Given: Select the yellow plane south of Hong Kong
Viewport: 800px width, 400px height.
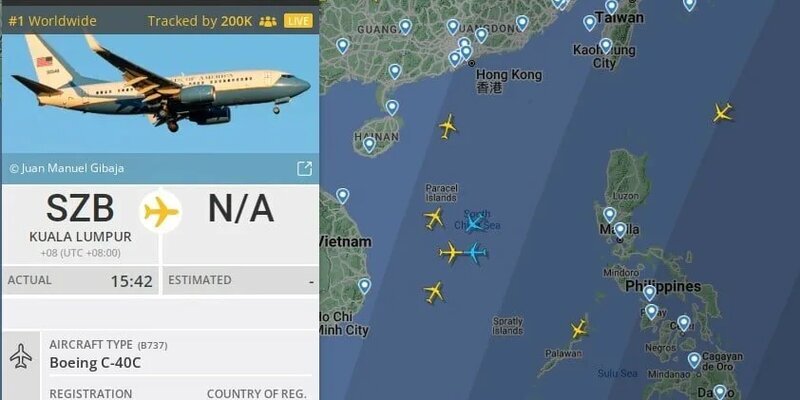Looking at the screenshot, I should [447, 126].
